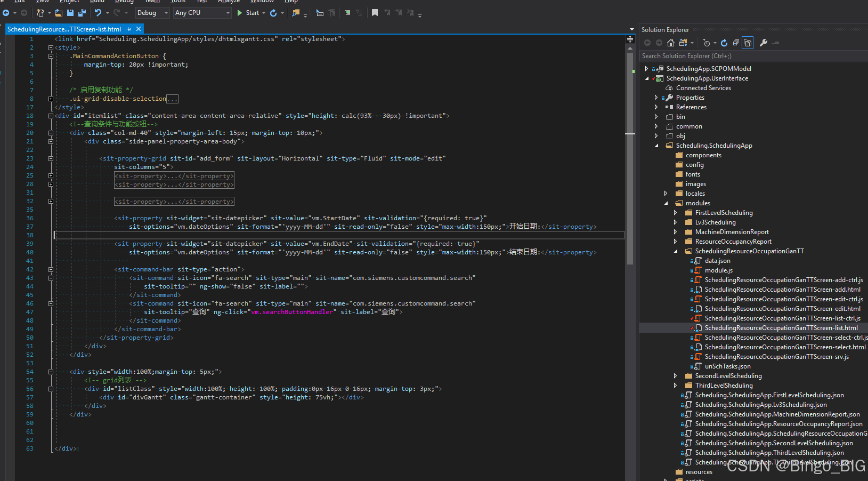The image size is (868, 481).
Task: Click the Next Bookmark toolbar icon
Action: [399, 13]
